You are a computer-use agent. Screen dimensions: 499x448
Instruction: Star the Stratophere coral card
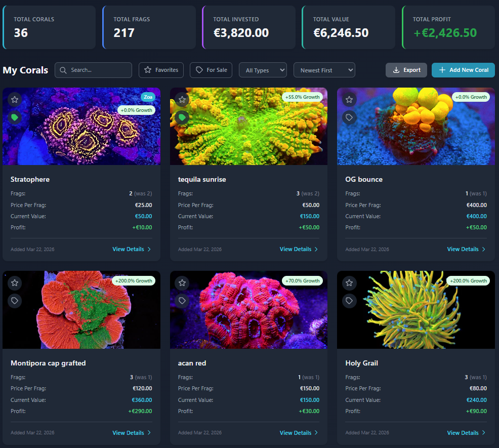click(15, 99)
